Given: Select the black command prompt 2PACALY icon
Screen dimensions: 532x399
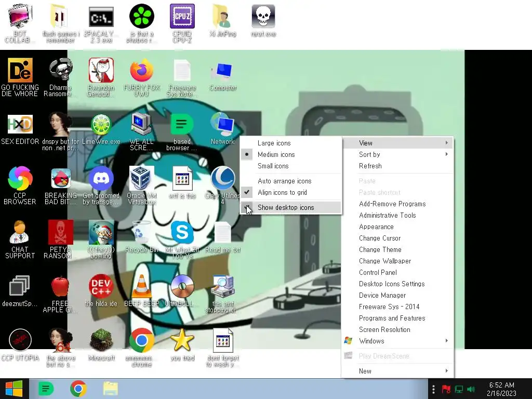Looking at the screenshot, I should coord(101,16).
